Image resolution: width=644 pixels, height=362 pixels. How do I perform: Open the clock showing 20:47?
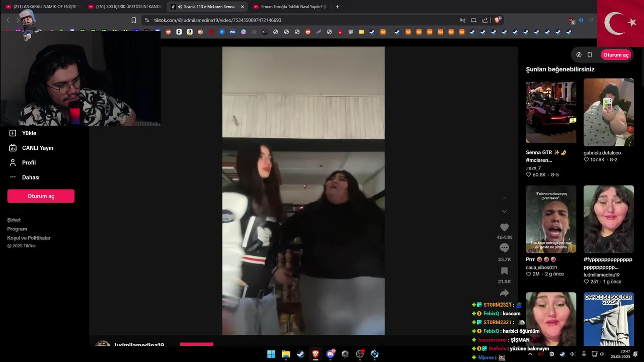tap(620, 354)
